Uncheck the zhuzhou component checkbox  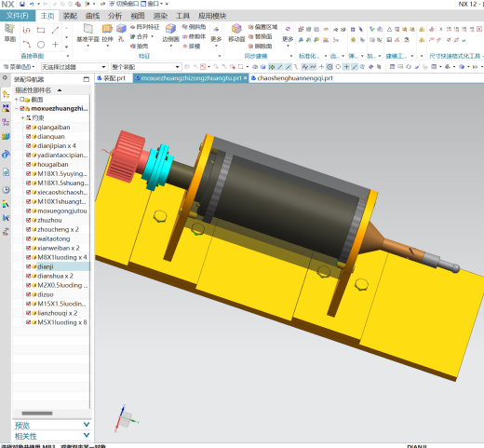coord(28,221)
